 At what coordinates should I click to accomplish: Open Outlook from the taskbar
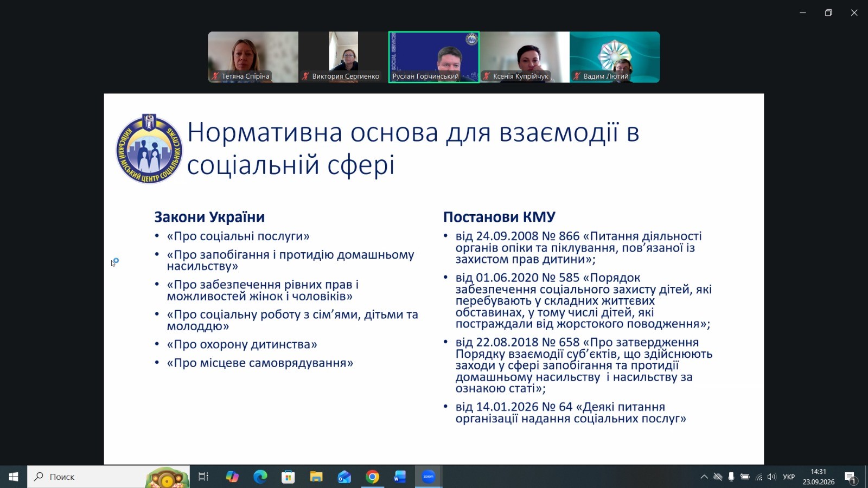344,477
